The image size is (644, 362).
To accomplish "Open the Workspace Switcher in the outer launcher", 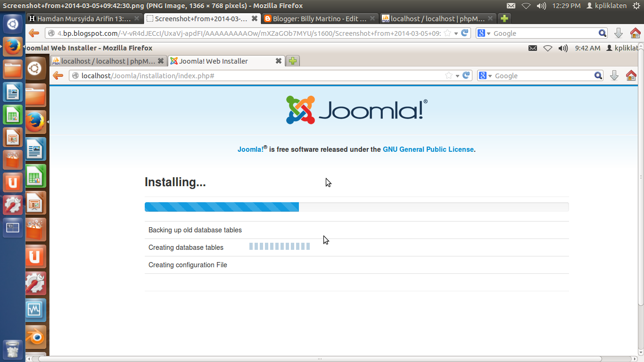I will point(13,228).
